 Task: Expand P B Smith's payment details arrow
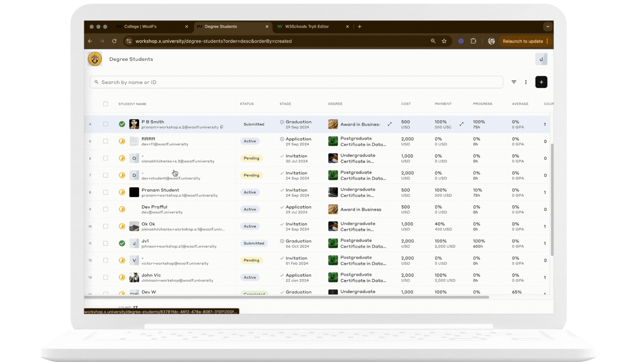[462, 124]
